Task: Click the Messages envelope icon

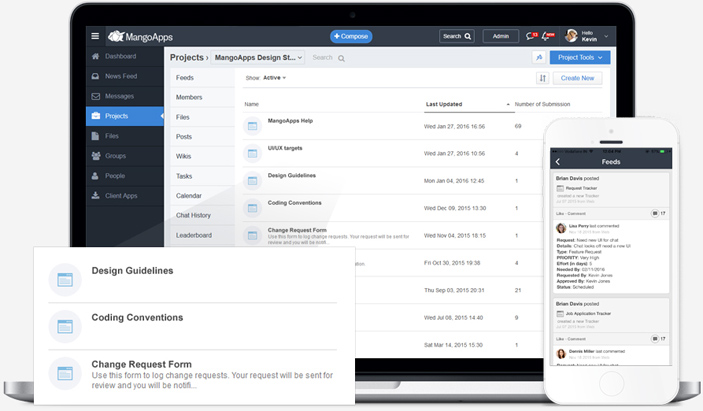Action: point(95,96)
